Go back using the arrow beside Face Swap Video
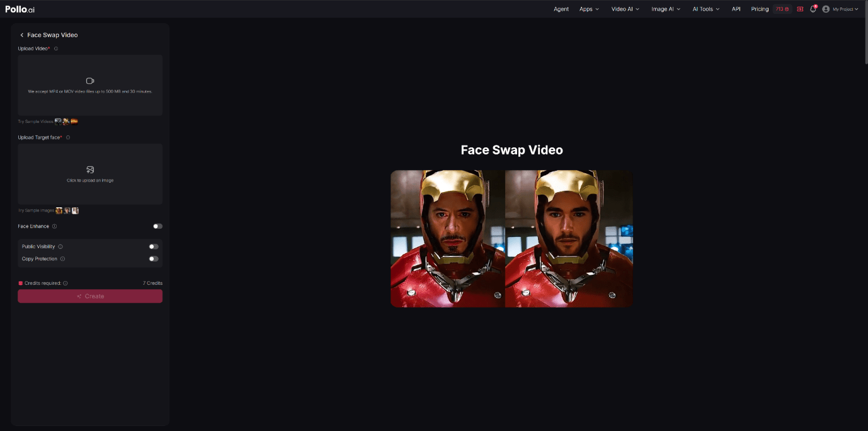 click(x=22, y=35)
